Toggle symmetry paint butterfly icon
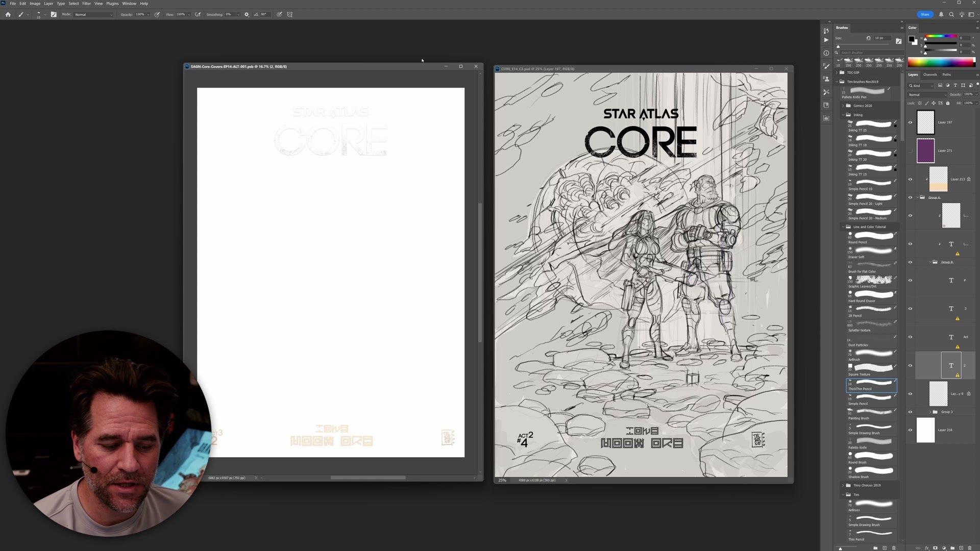 click(289, 14)
